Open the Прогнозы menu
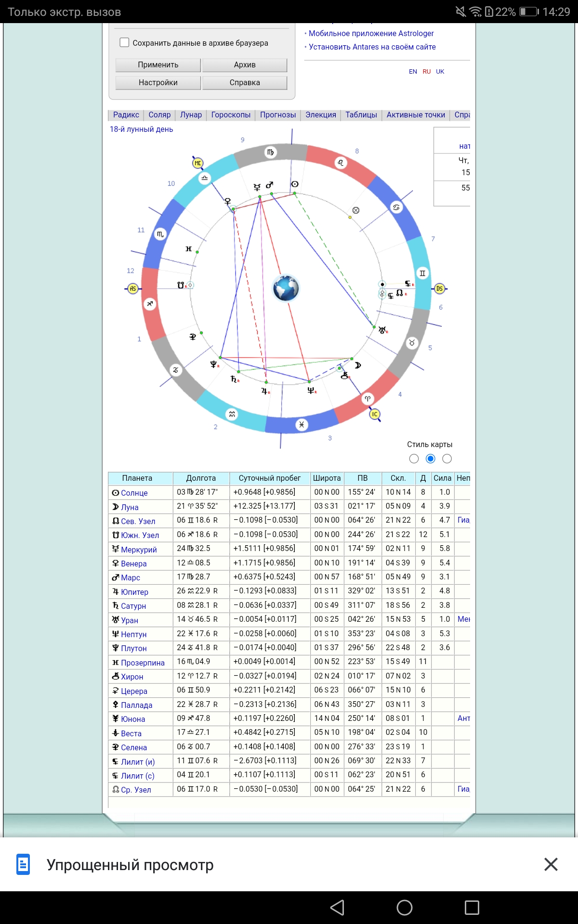This screenshot has width=578, height=924. click(278, 115)
